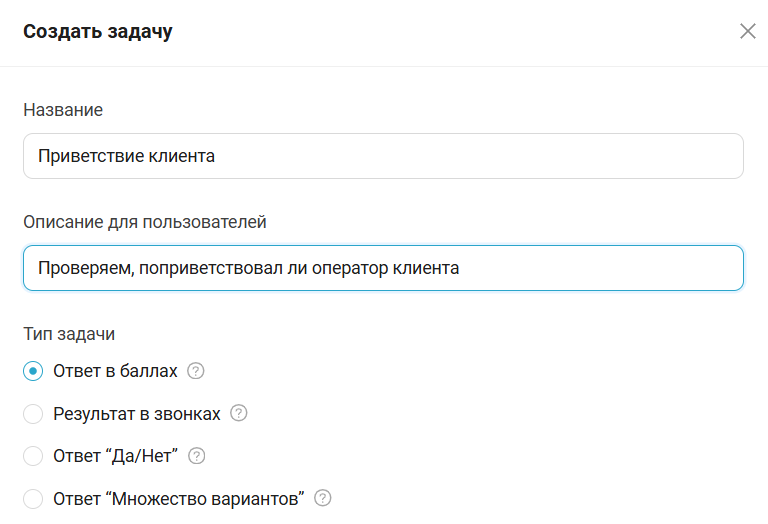Screen dimensions: 768x524
Task: Show help hint next to 'Результат в звонках'
Action: point(239,413)
